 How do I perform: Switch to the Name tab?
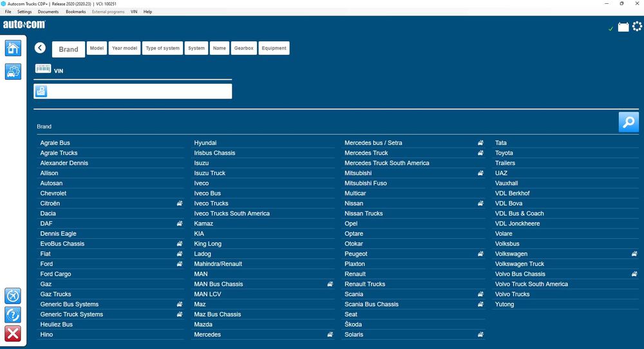220,48
